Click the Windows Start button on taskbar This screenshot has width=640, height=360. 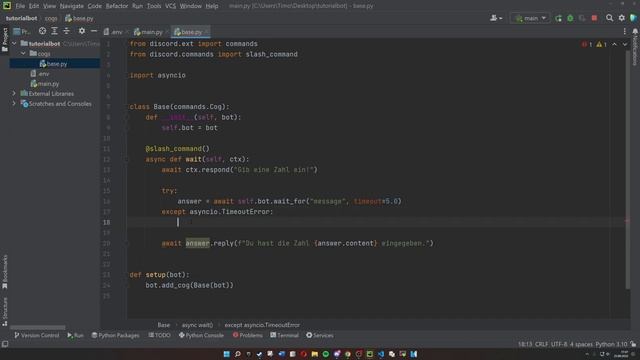(227, 354)
